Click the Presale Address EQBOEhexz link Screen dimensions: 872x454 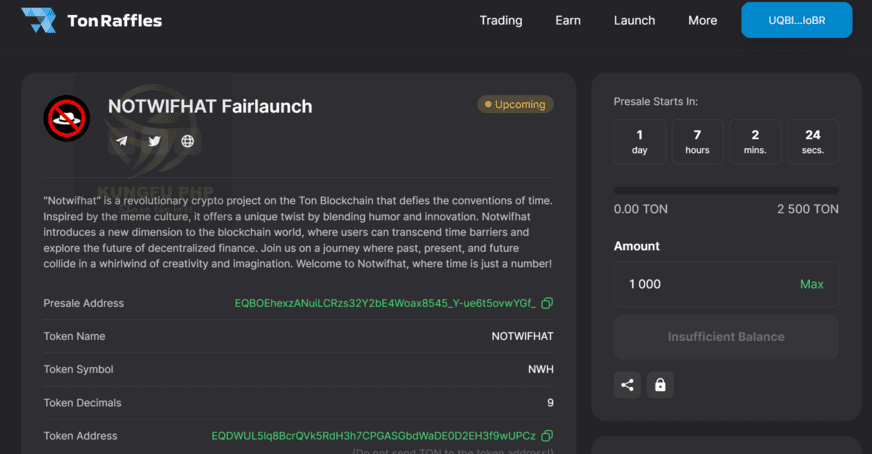click(385, 303)
